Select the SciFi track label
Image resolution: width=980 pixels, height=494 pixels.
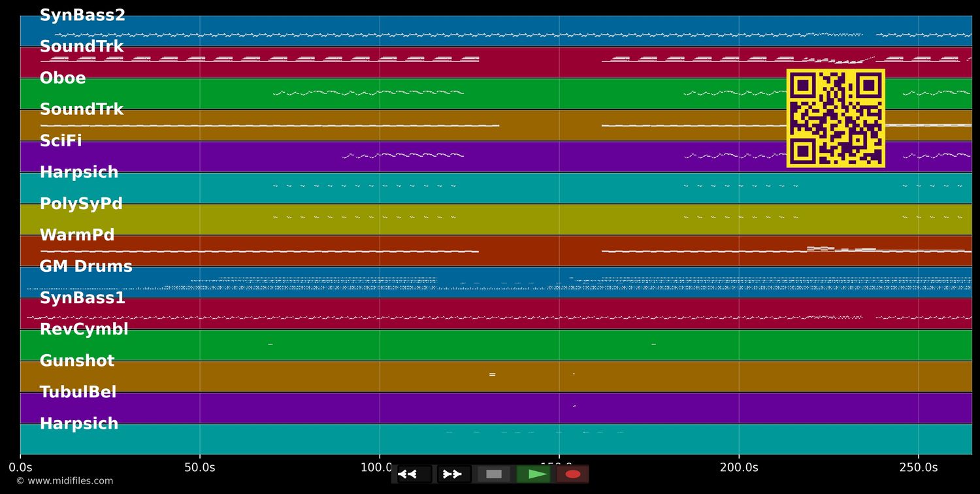pyautogui.click(x=61, y=141)
